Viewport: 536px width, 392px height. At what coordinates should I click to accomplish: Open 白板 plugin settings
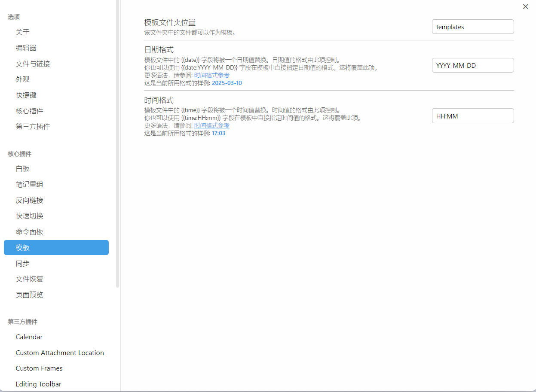[23, 169]
